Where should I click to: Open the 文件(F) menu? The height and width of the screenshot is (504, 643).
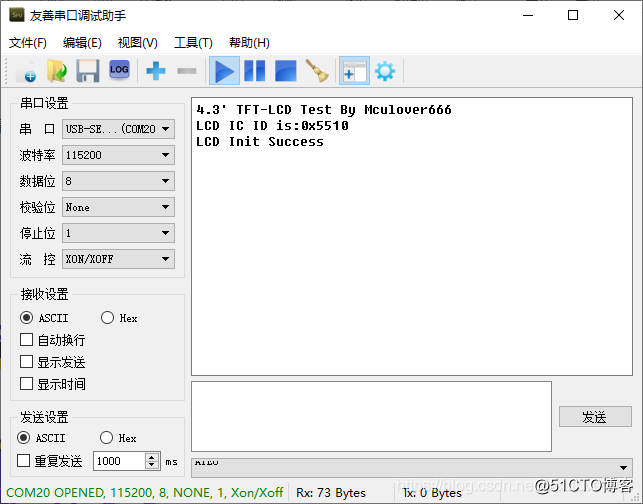click(x=28, y=43)
